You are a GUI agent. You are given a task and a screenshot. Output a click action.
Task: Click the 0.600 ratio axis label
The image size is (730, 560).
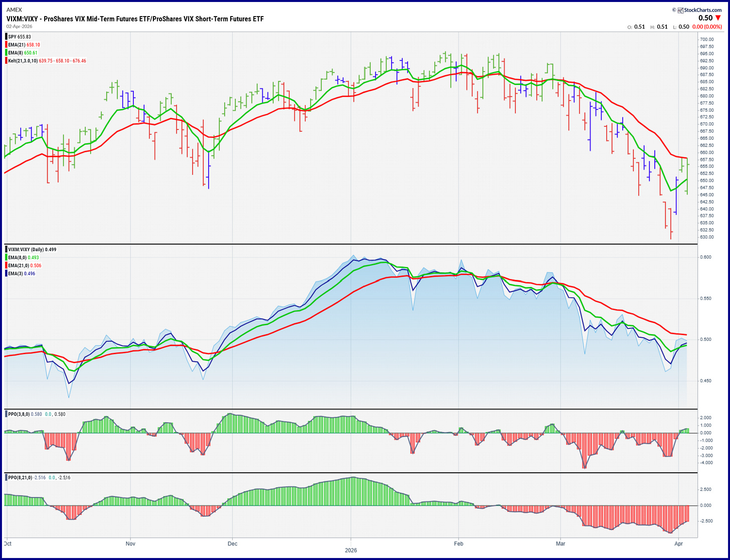pyautogui.click(x=706, y=257)
